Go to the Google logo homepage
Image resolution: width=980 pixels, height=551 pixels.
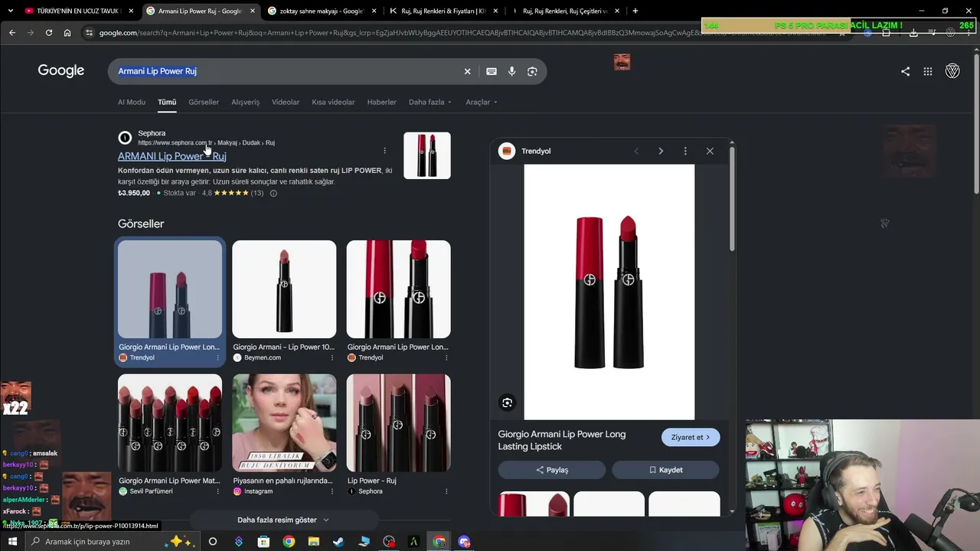[61, 71]
